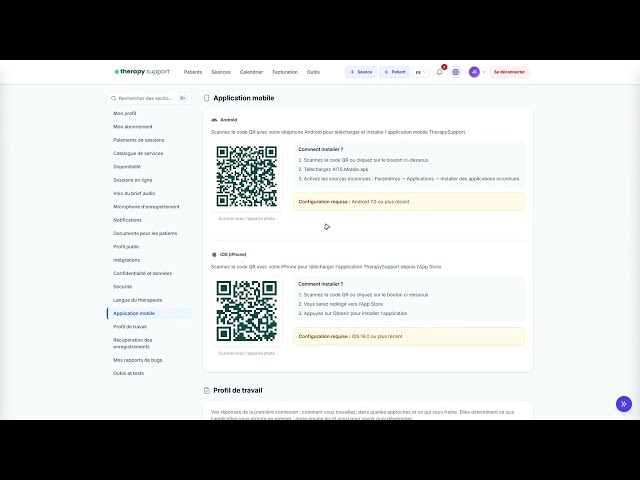Click Se déconnecter

tap(509, 72)
